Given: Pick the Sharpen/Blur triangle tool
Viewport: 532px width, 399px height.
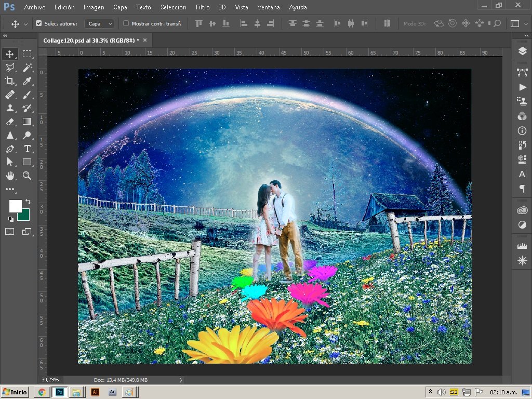Looking at the screenshot, I should tap(9, 135).
